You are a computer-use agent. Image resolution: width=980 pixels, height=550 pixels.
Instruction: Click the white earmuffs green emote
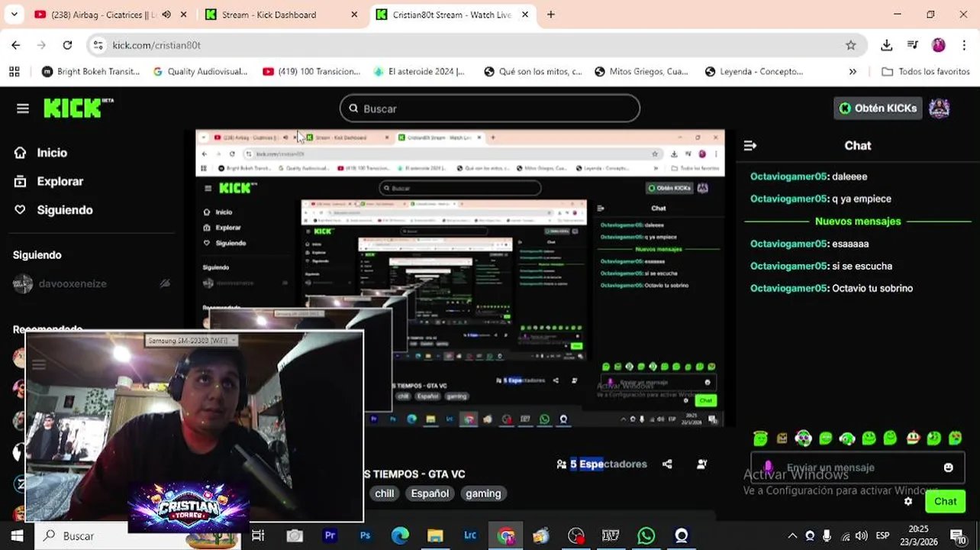point(846,438)
